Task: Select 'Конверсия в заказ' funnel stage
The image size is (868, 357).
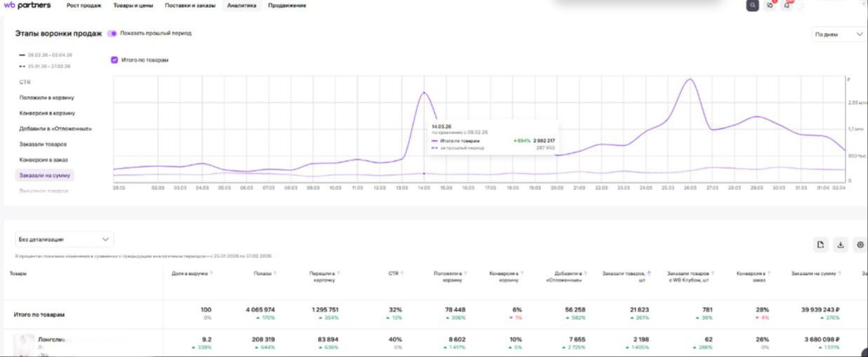Action: pyautogui.click(x=44, y=160)
